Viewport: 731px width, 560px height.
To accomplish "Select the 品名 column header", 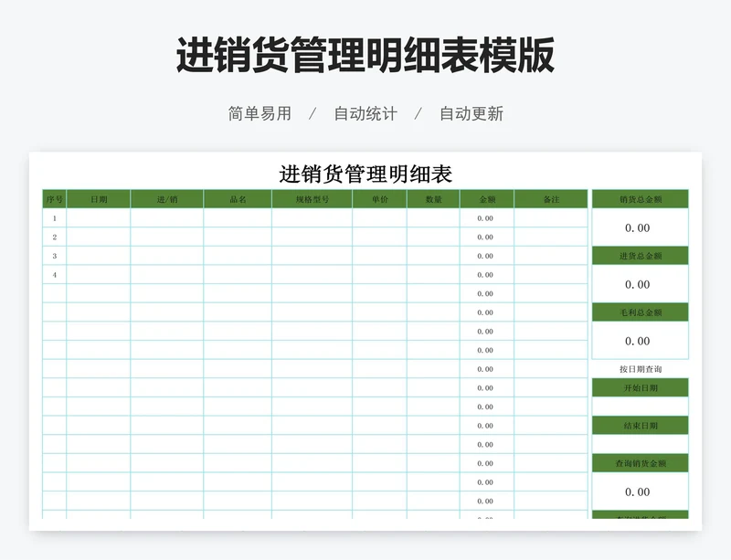I will pyautogui.click(x=238, y=199).
